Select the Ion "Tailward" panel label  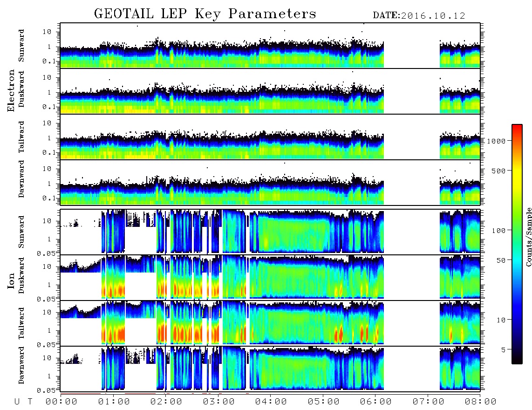pos(21,323)
